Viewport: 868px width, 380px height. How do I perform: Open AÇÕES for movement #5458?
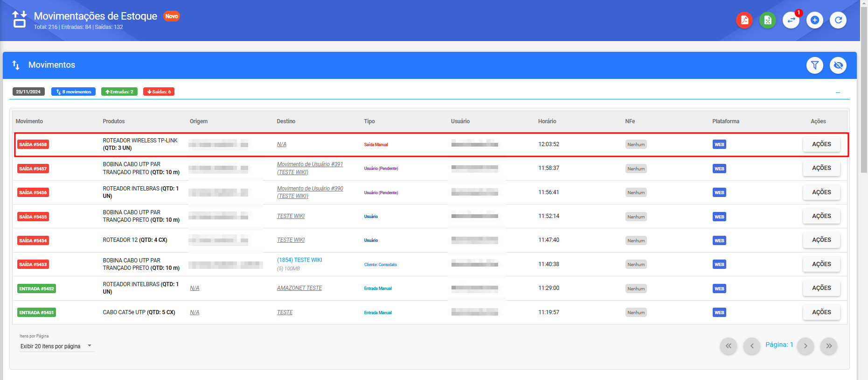click(821, 144)
